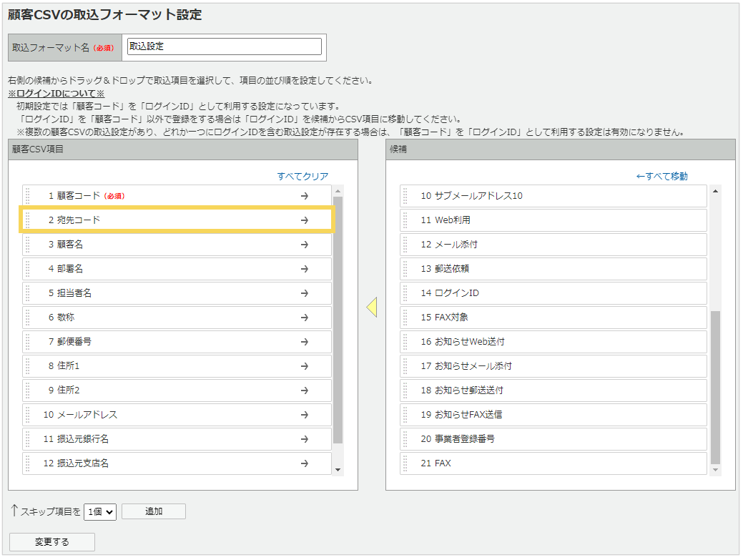The width and height of the screenshot is (743, 560).
Task: Select the ログインID item in the candidate list
Action: tap(551, 293)
